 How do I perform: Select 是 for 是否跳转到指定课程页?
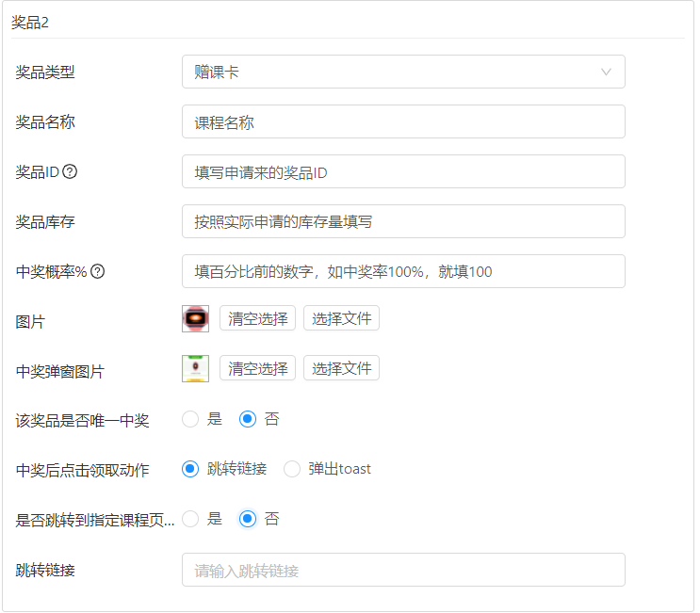(x=191, y=519)
